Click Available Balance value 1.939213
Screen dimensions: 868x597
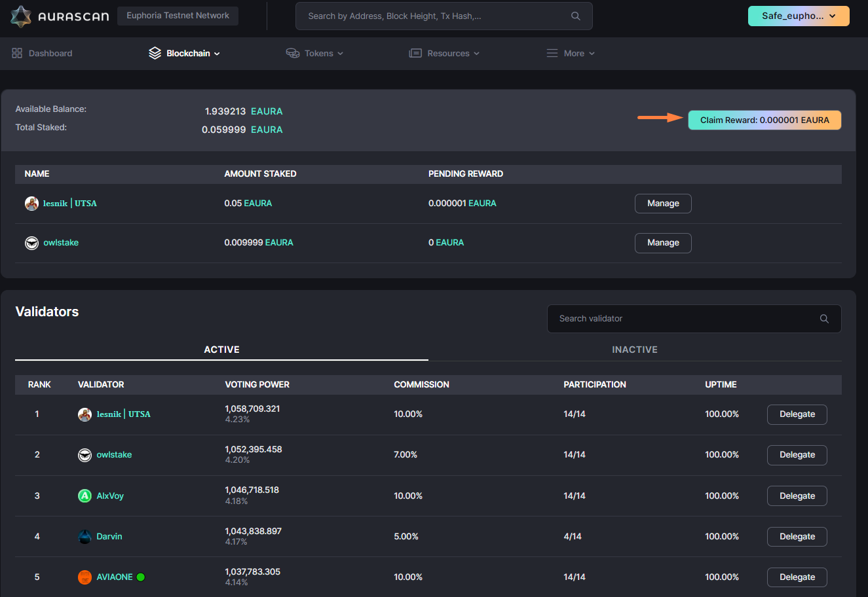[225, 111]
